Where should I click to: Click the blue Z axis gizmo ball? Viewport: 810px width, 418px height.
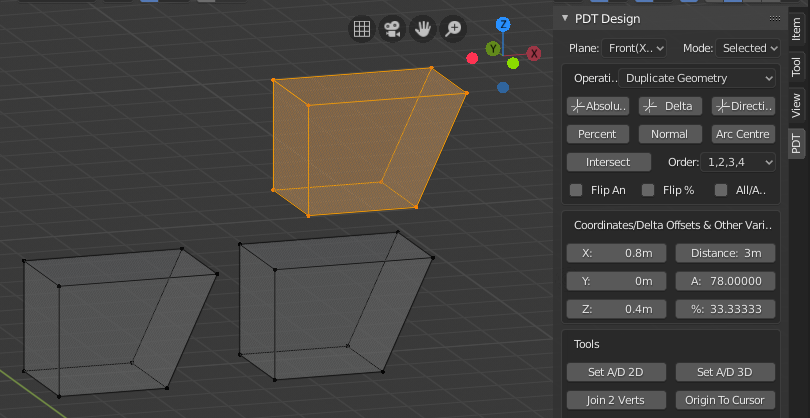click(504, 24)
